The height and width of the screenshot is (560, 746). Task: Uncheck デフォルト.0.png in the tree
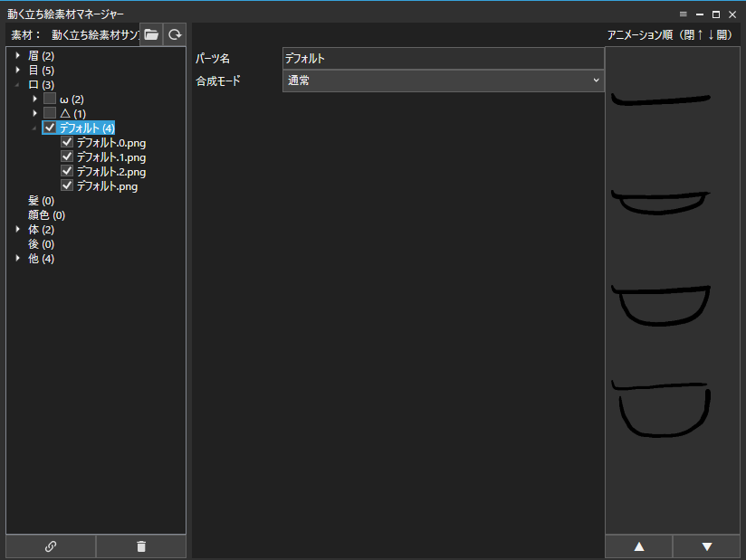coord(67,142)
